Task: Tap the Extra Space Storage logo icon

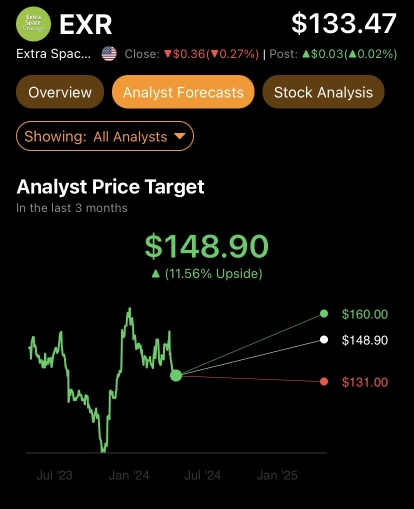Action: tap(33, 24)
